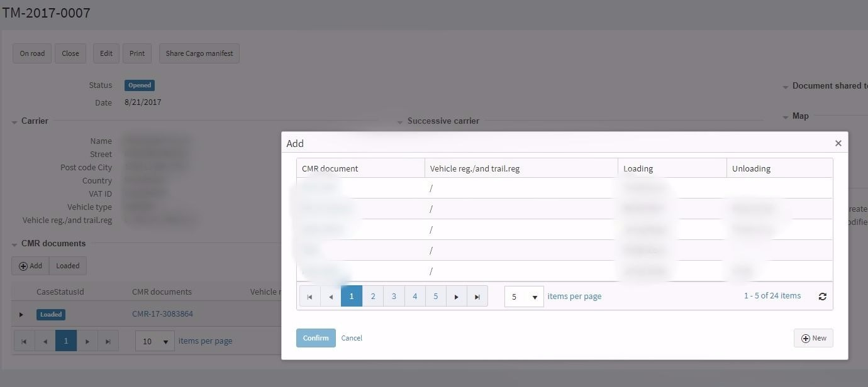Screen dimensions: 868x387
Task: Go to previous page in Add dialog pager
Action: [x=331, y=297]
